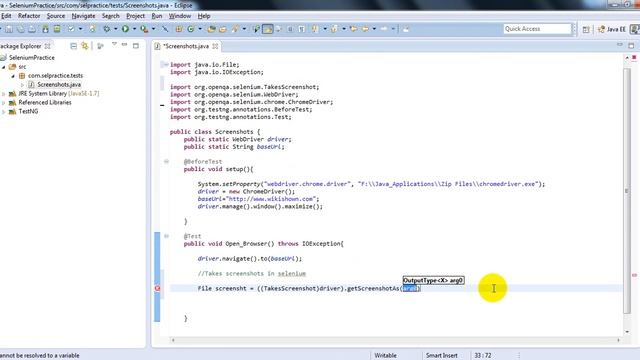This screenshot has height=360, width=640.
Task: Click the New Java Package icon
Action: (x=178, y=29)
